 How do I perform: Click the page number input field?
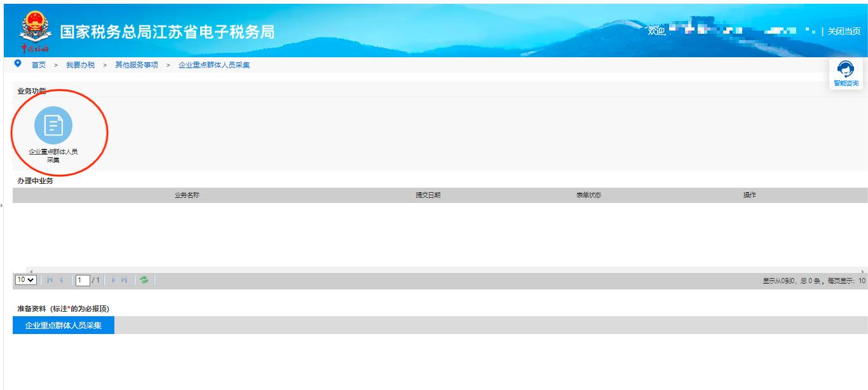(82, 280)
